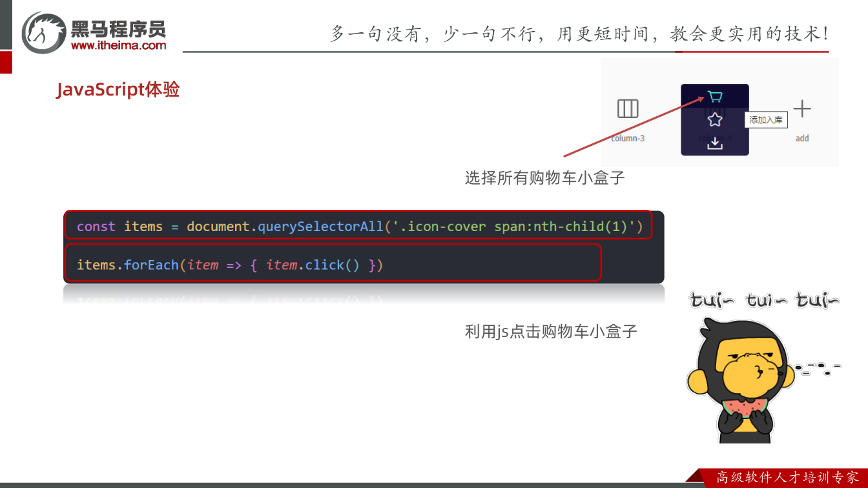This screenshot has width=868, height=488.
Task: Click the slogan text 多一句没有
Action: click(375, 34)
